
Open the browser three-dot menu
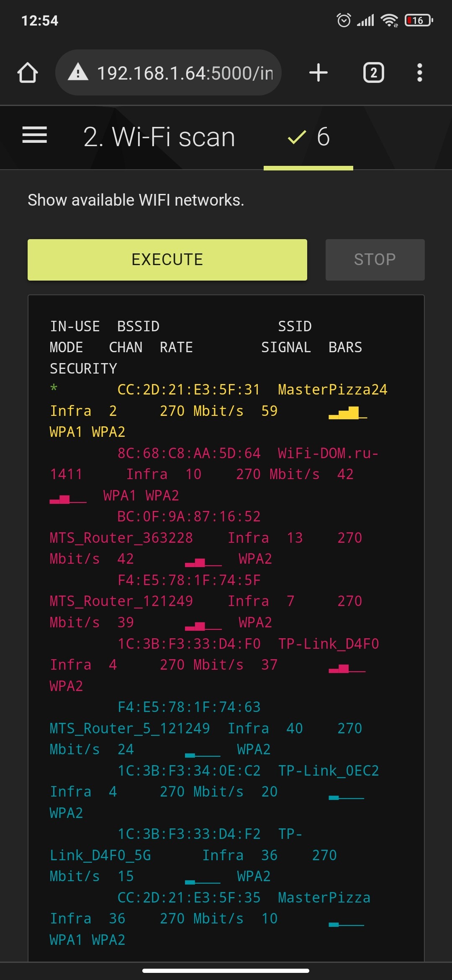pos(419,73)
